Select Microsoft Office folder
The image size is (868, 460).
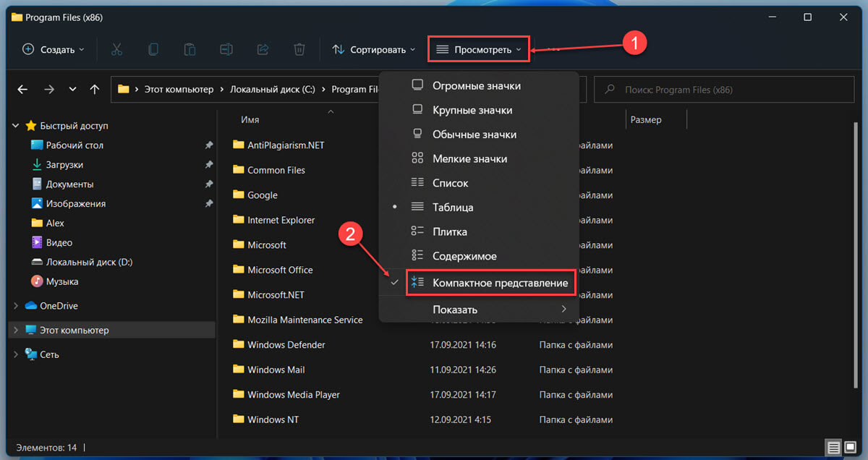pyautogui.click(x=280, y=270)
